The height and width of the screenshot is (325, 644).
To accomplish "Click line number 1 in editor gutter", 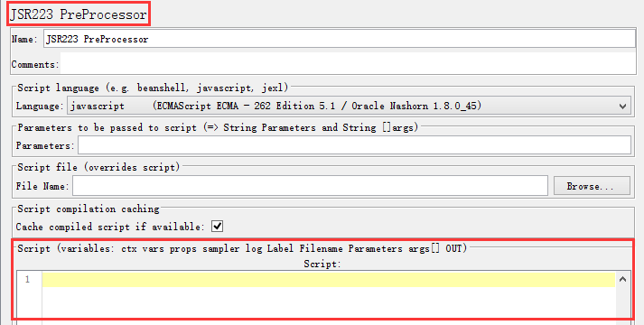I will pyautogui.click(x=27, y=280).
